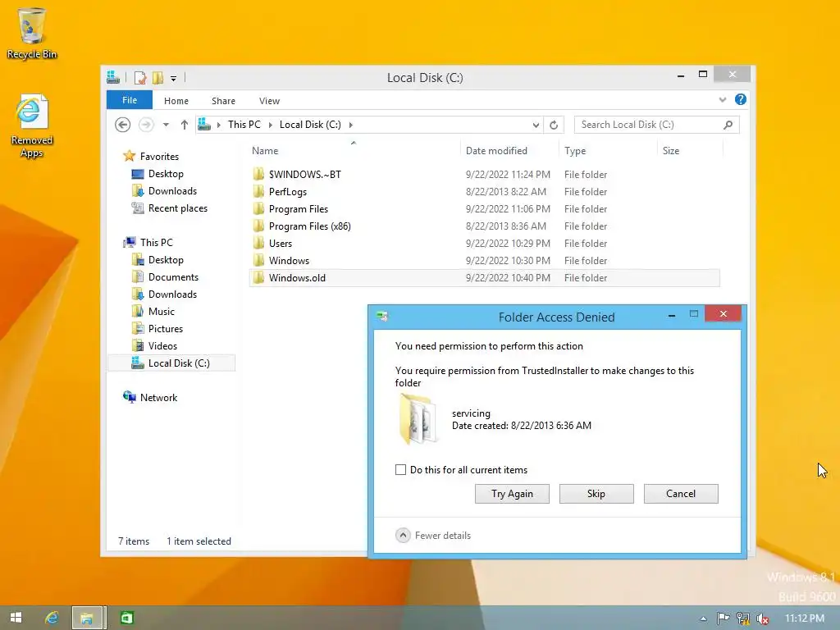
Task: Go forward with the Forward arrow
Action: point(146,125)
